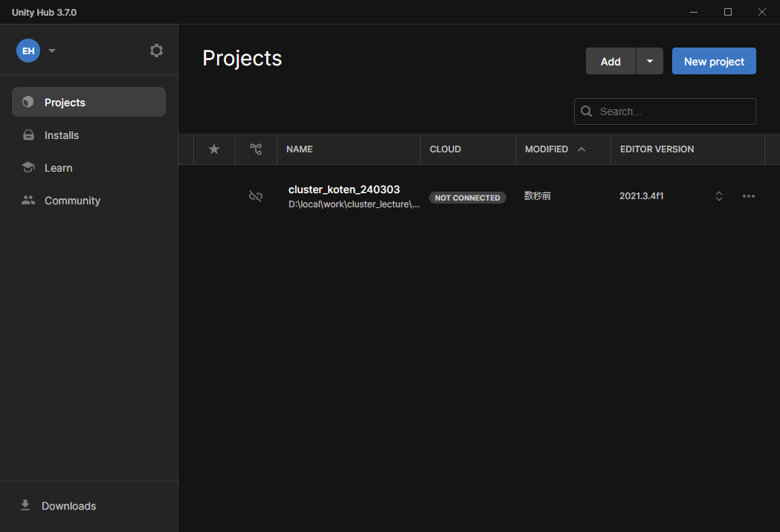Image resolution: width=780 pixels, height=532 pixels.
Task: Click the Downloads arrow icon
Action: [x=25, y=505]
